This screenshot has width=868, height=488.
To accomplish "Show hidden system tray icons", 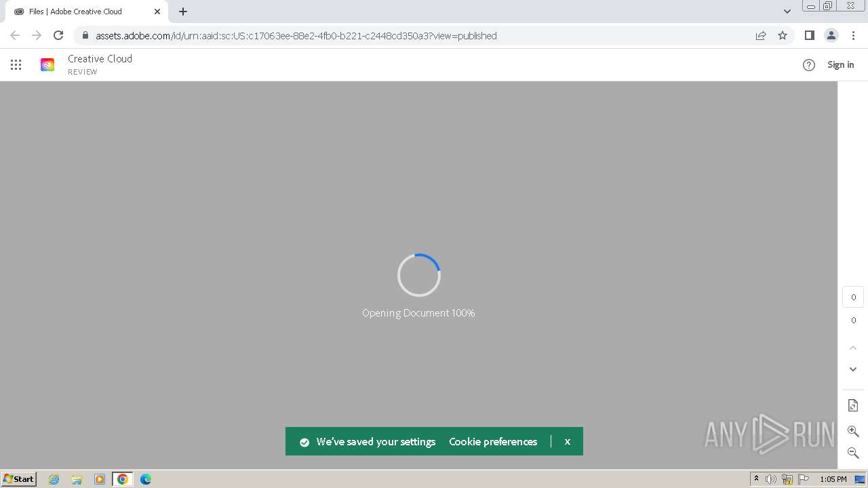I will [756, 479].
